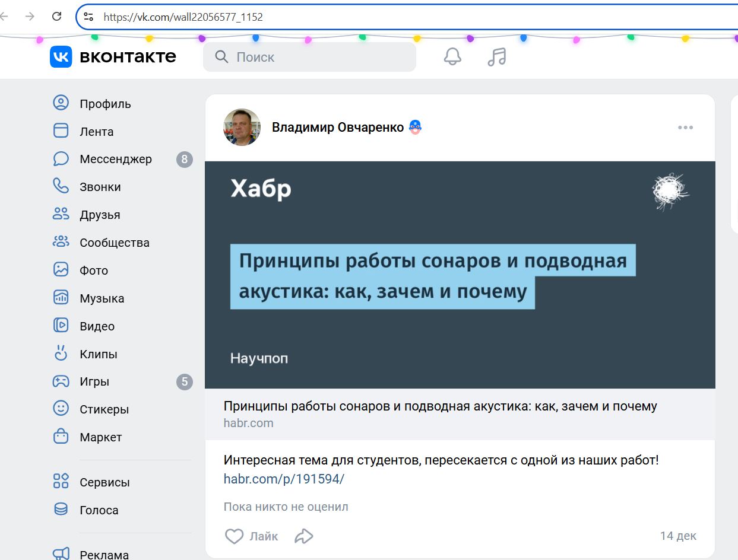This screenshot has width=738, height=560.
Task: Click the post author's avatar thumbnail
Action: click(242, 127)
